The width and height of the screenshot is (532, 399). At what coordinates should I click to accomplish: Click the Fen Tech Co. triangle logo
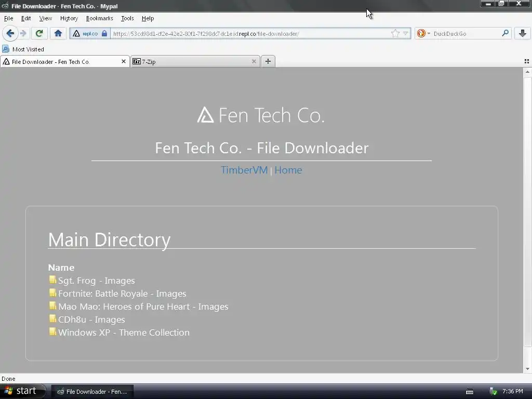[205, 115]
